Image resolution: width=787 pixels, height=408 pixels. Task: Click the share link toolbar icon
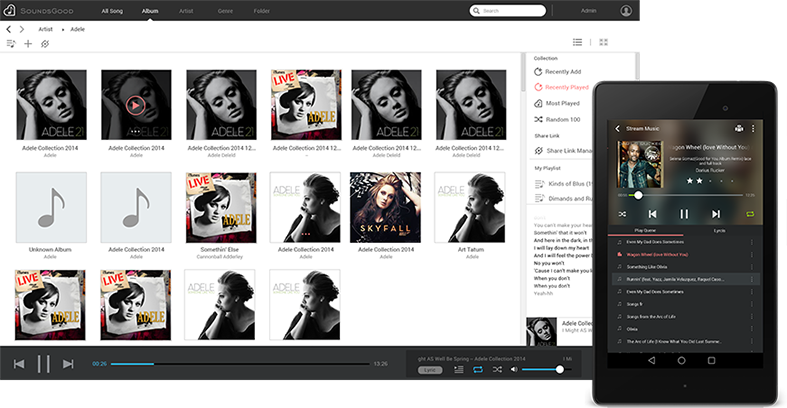click(45, 44)
